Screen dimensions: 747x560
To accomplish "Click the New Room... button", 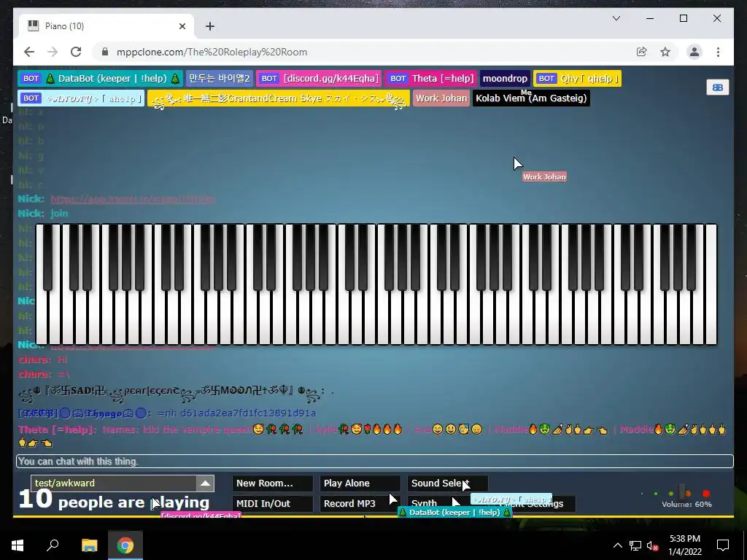I will click(x=273, y=483).
